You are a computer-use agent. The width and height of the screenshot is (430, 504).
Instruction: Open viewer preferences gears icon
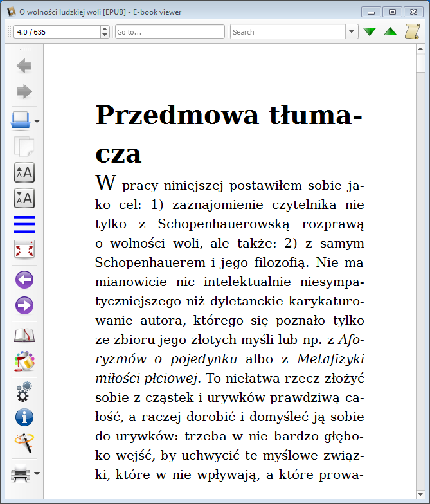click(x=24, y=392)
